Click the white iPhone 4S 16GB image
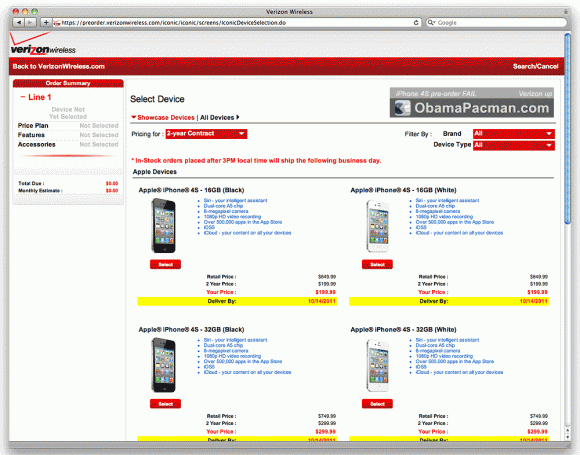The width and height of the screenshot is (580, 455). (x=378, y=226)
